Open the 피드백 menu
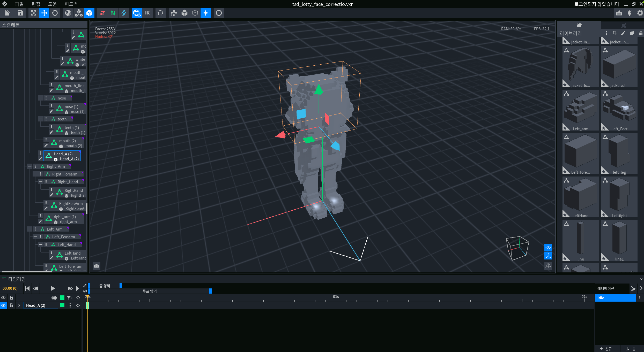 (71, 4)
